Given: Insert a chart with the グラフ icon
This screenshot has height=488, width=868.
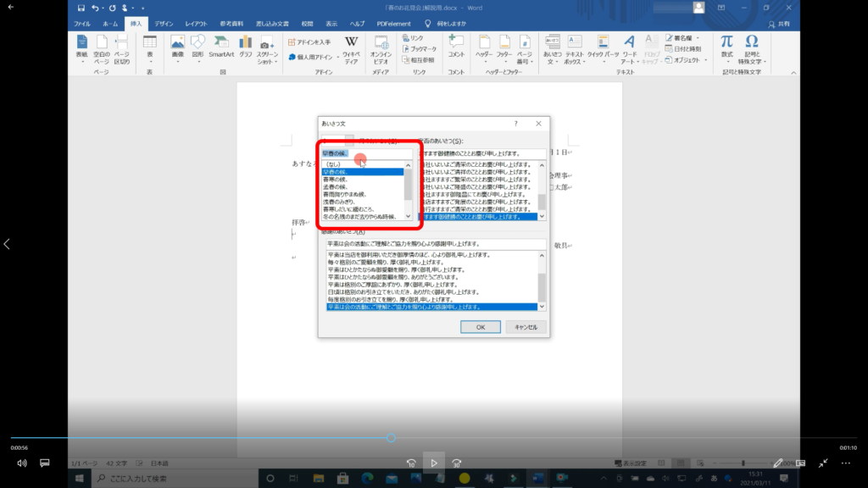Looking at the screenshot, I should click(x=246, y=46).
